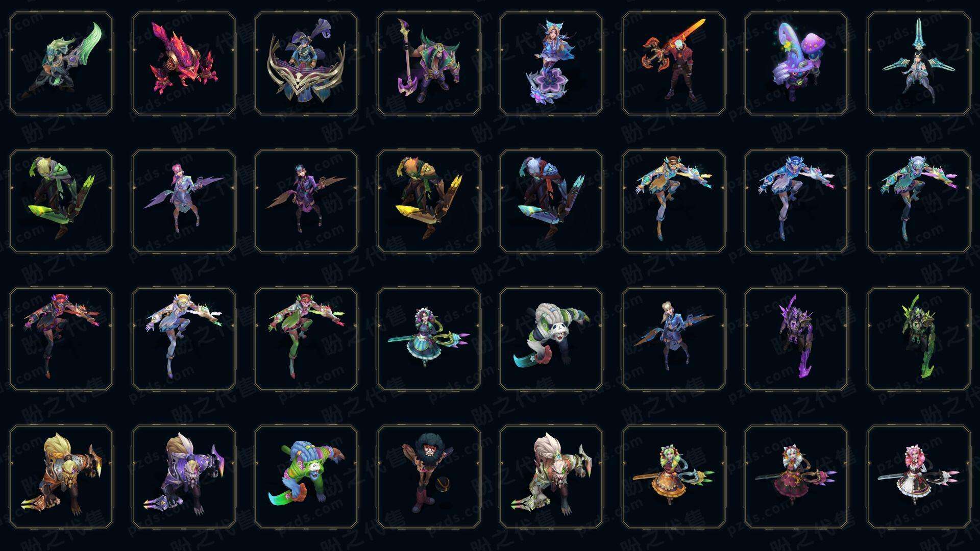The image size is (980, 551).
Task: Select the pink-haired maid with white dress
Action: 919,477
